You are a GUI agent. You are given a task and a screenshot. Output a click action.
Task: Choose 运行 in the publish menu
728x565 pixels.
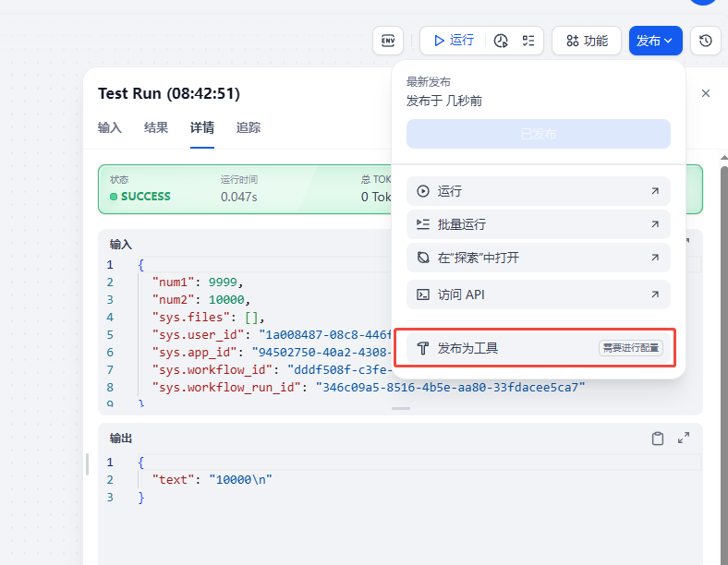538,191
